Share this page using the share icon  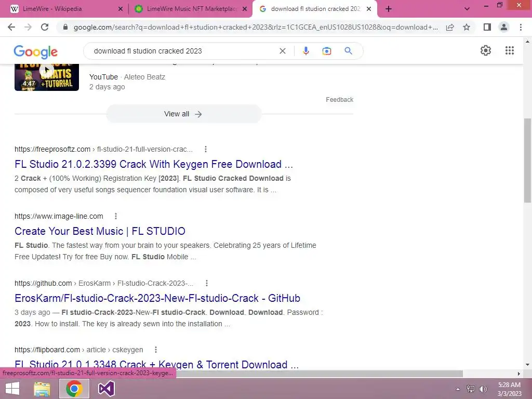pyautogui.click(x=450, y=27)
